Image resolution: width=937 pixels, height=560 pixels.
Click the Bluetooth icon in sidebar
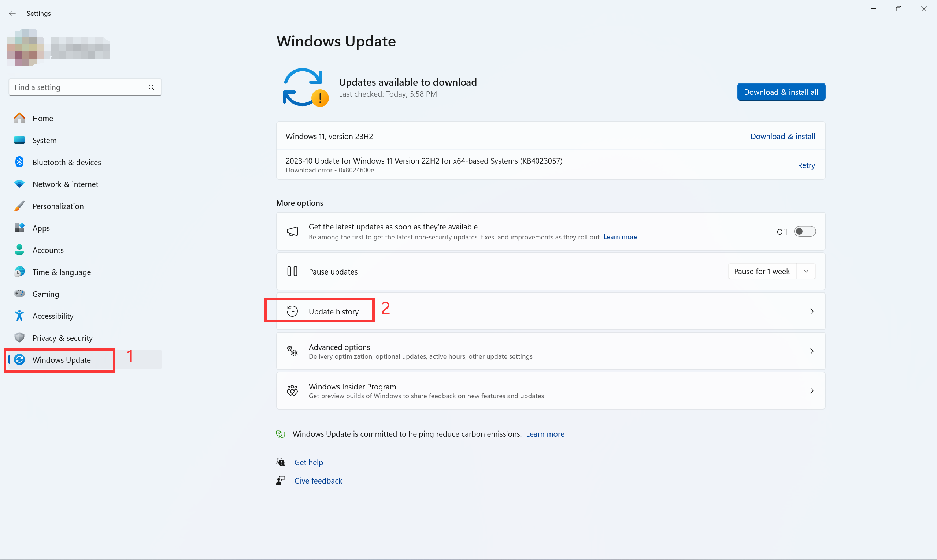pos(19,162)
